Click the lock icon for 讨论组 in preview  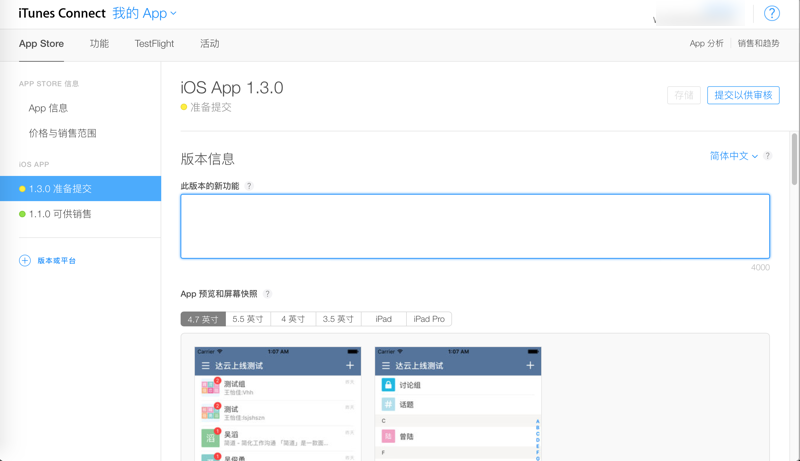pyautogui.click(x=388, y=385)
